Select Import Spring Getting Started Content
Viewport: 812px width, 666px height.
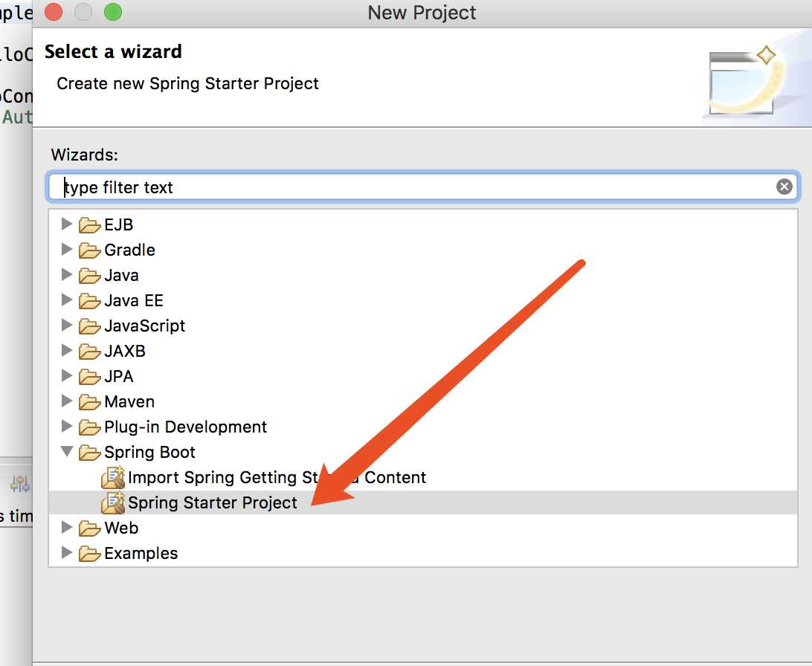[x=277, y=477]
